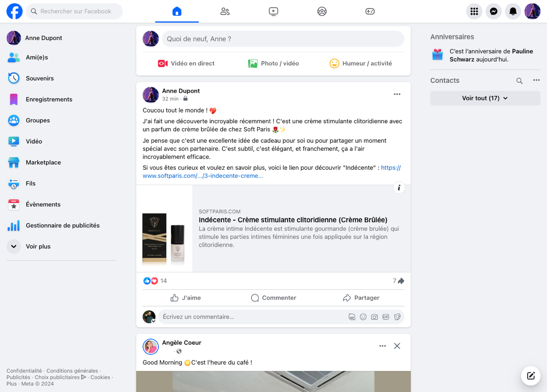Click the link info icon on preview
The width and height of the screenshot is (547, 392).
(x=399, y=188)
